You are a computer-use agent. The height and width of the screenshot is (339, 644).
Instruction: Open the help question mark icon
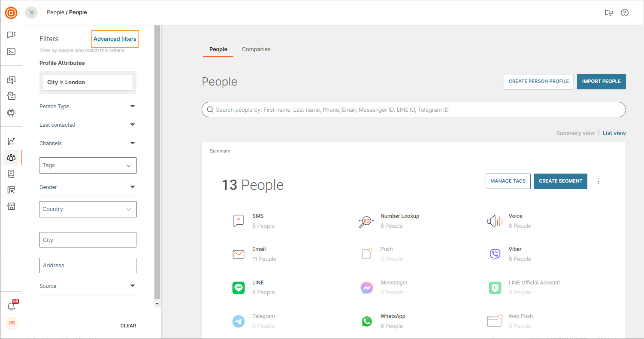coord(625,13)
